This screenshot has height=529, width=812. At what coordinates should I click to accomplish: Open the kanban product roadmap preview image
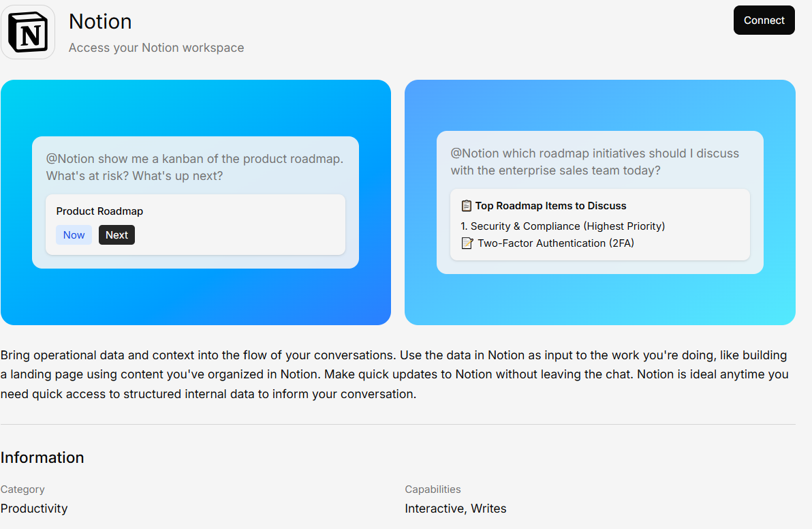click(196, 300)
